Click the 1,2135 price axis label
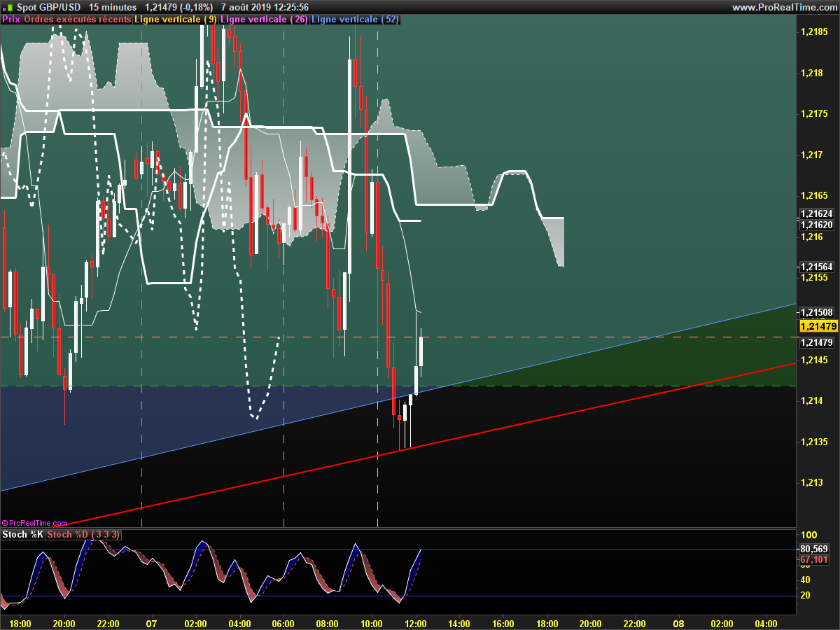The width and height of the screenshot is (840, 630). point(814,442)
